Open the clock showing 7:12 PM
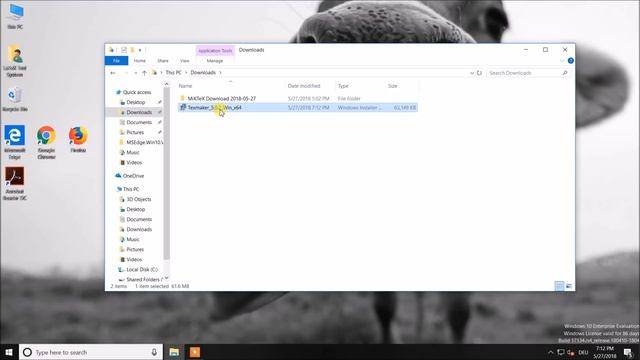Viewport: 640px width, 360px height. (x=604, y=352)
